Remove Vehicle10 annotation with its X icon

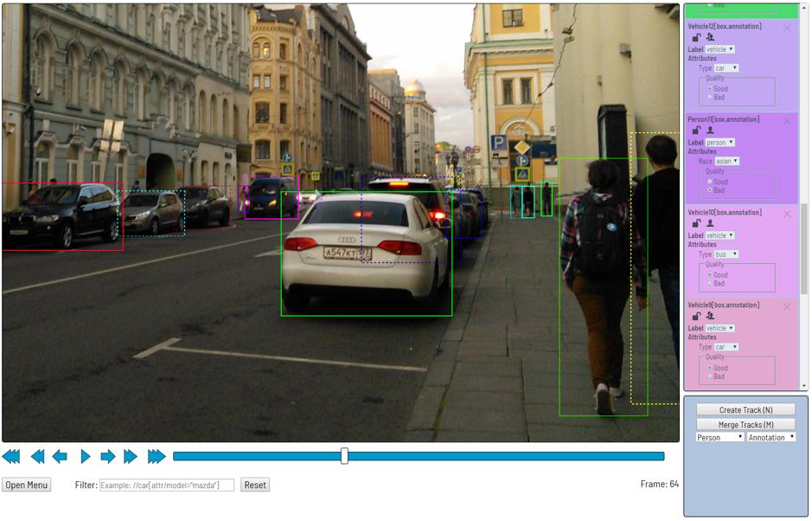tap(787, 214)
